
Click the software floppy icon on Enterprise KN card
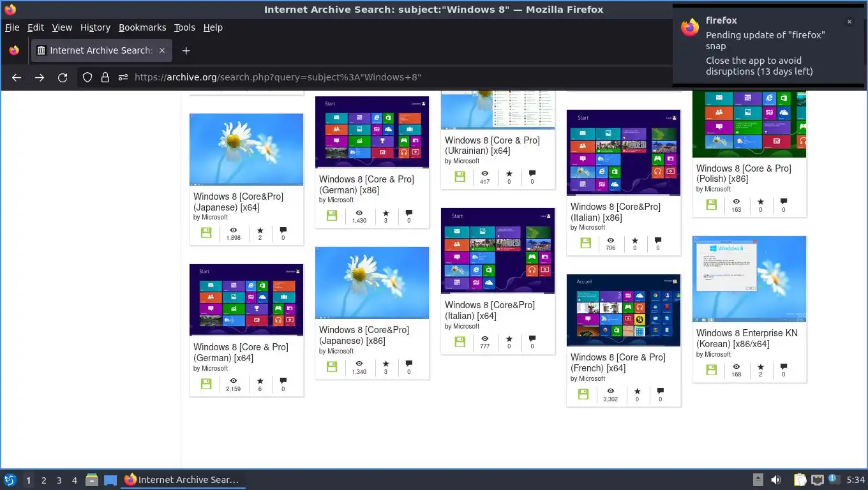(712, 369)
